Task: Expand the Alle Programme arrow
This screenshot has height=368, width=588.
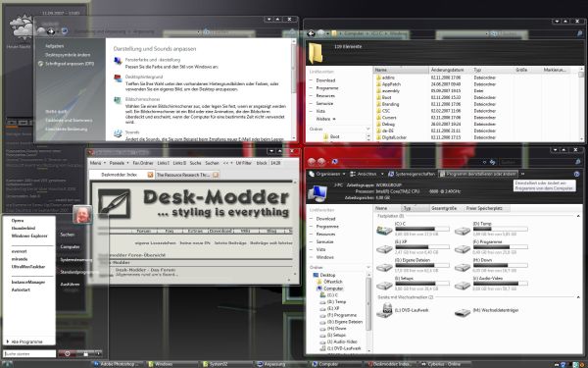Action: tap(8, 342)
